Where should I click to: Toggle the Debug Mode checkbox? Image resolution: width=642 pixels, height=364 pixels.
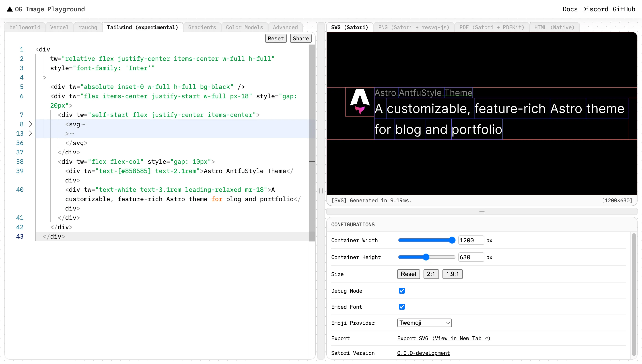pos(402,290)
